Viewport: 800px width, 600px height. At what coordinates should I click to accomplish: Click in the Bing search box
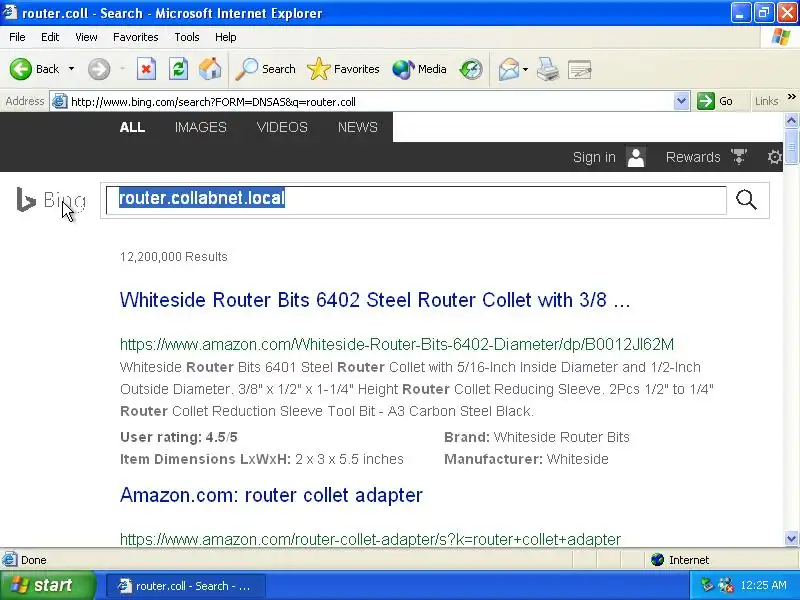[x=416, y=199]
